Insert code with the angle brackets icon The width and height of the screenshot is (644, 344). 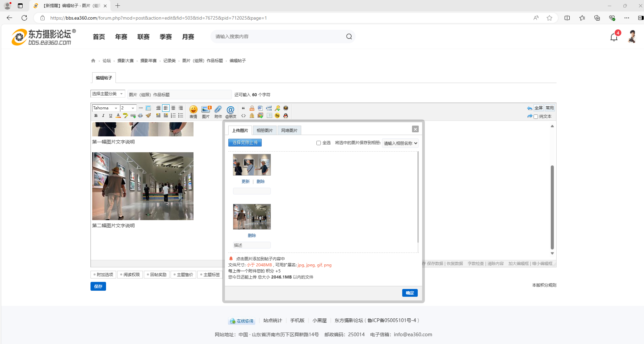[243, 116]
